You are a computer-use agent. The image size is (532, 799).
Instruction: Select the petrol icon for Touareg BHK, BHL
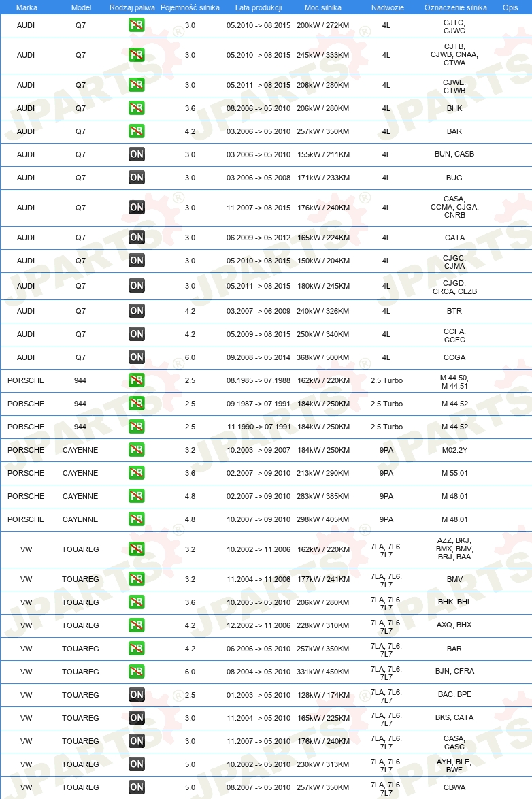coord(137,602)
